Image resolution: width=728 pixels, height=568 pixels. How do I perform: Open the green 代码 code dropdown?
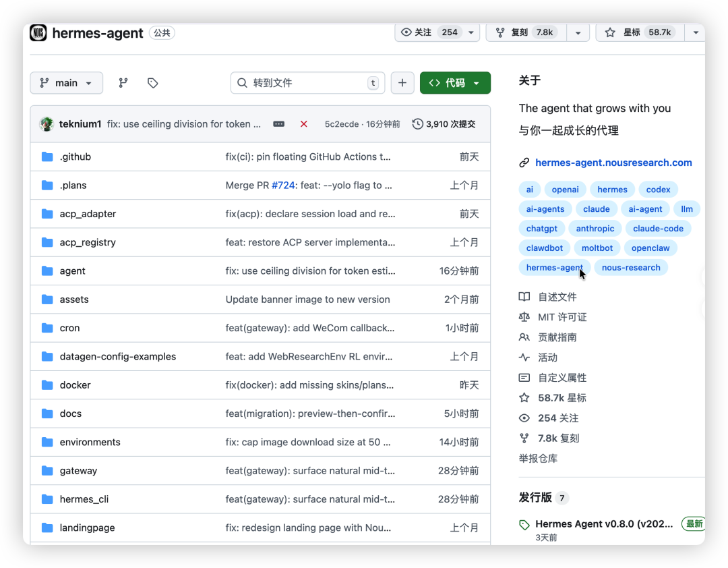pyautogui.click(x=455, y=83)
